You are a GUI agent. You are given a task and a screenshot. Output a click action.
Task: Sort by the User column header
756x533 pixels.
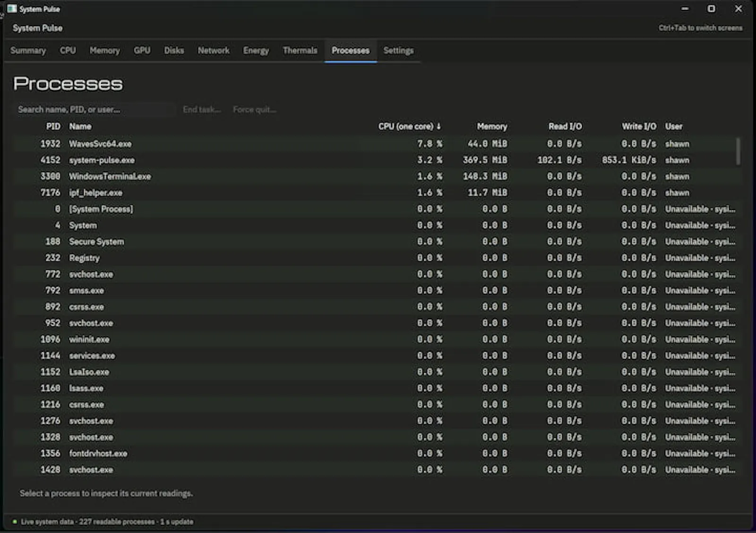(x=674, y=127)
